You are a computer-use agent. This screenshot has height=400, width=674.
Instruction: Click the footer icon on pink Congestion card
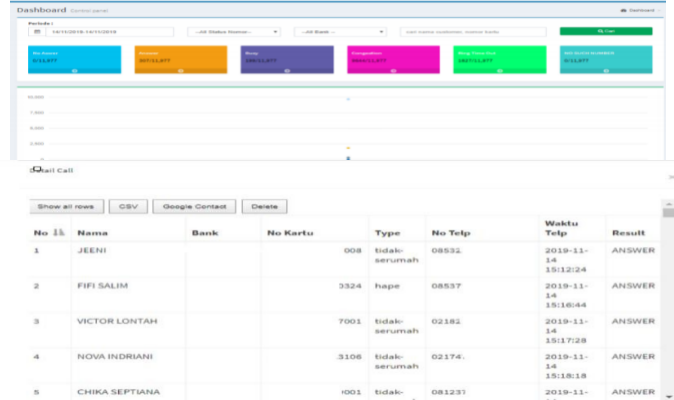click(x=393, y=70)
